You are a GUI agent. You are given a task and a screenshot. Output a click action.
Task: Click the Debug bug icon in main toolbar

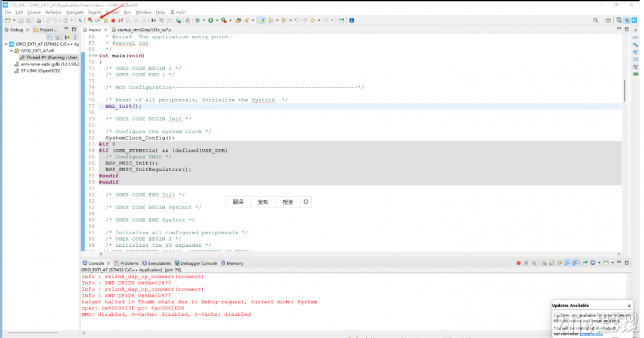point(197,20)
